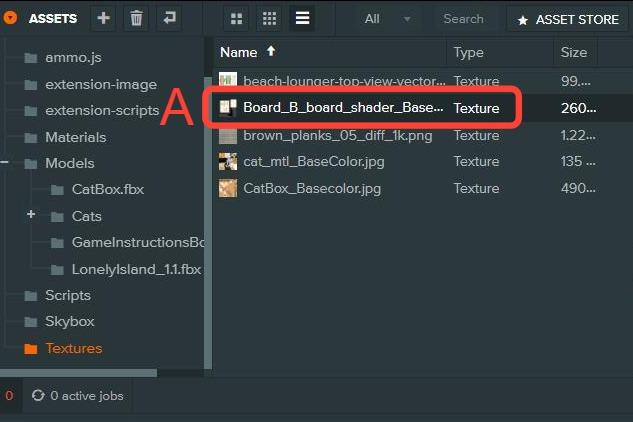Open the Asset Store
The height and width of the screenshot is (422, 633).
(568, 19)
